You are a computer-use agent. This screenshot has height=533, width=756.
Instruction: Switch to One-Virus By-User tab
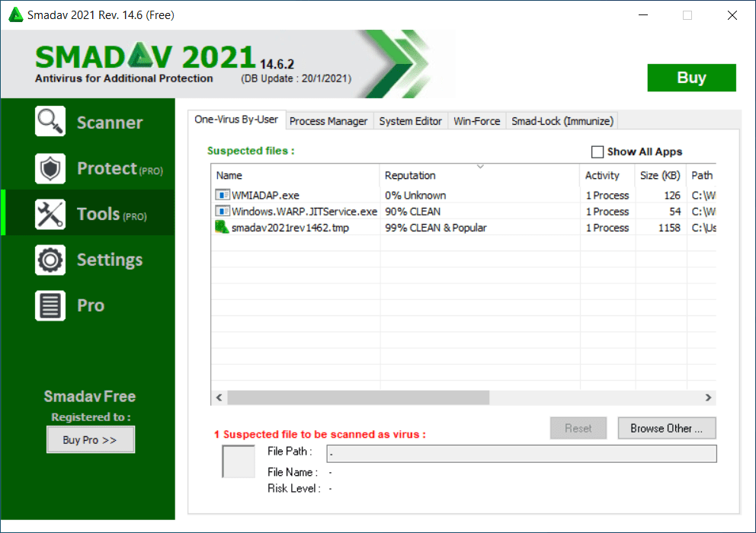(x=236, y=120)
